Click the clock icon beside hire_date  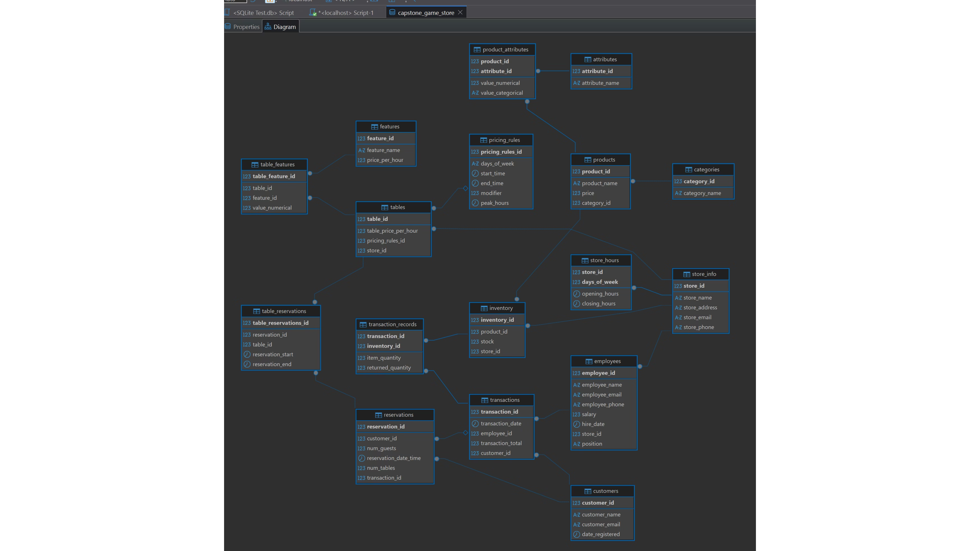[x=576, y=424]
